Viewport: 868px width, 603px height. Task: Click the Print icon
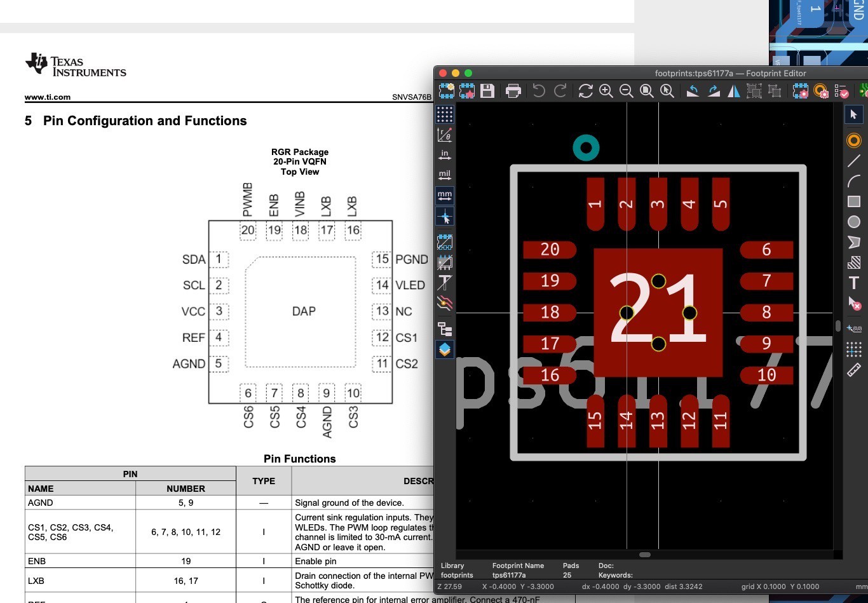click(513, 91)
